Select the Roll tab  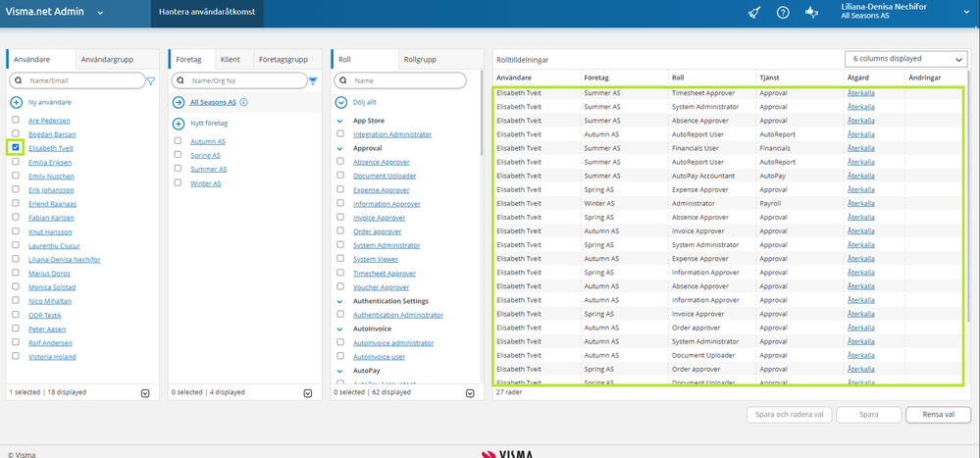[344, 60]
